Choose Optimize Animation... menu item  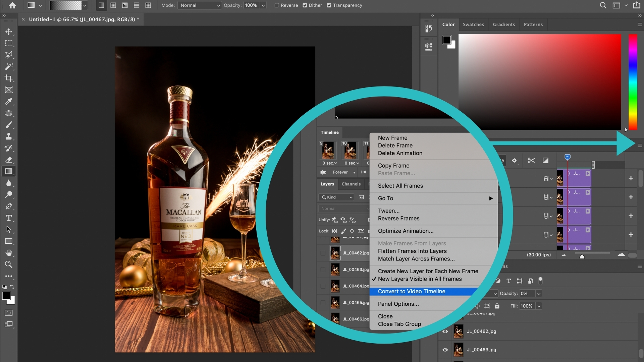tap(406, 231)
